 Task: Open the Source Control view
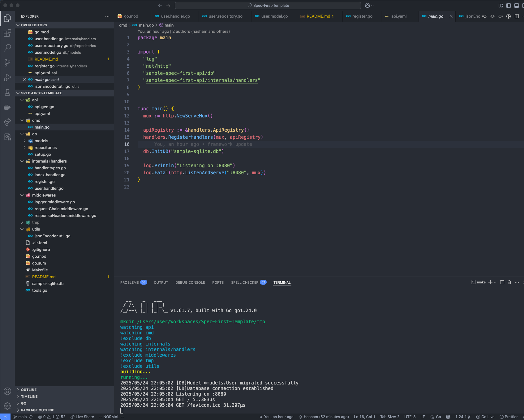pos(7,63)
